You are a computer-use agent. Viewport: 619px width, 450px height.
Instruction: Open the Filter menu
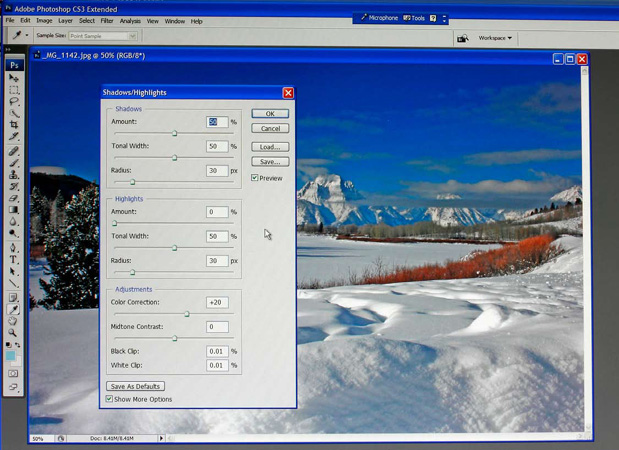coord(106,21)
